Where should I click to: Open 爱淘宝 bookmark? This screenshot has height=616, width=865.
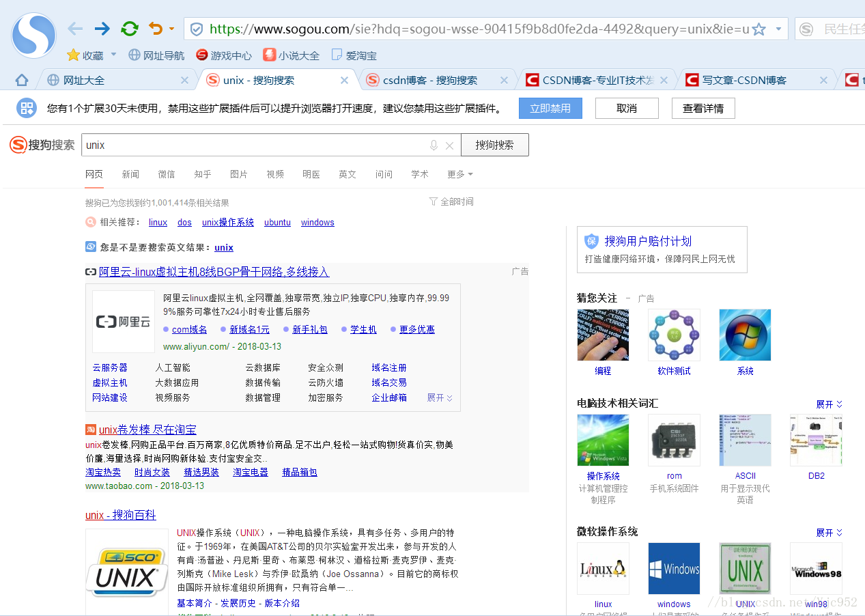(x=354, y=55)
